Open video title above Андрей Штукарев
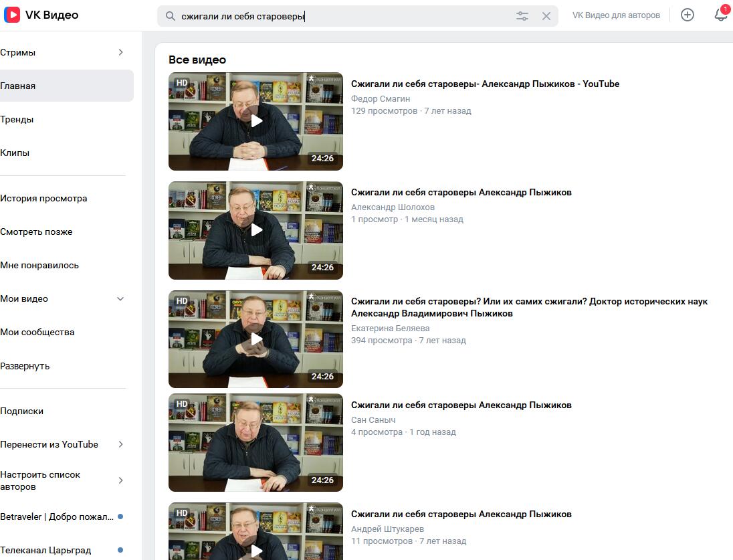The height and width of the screenshot is (560, 733). coord(461,514)
